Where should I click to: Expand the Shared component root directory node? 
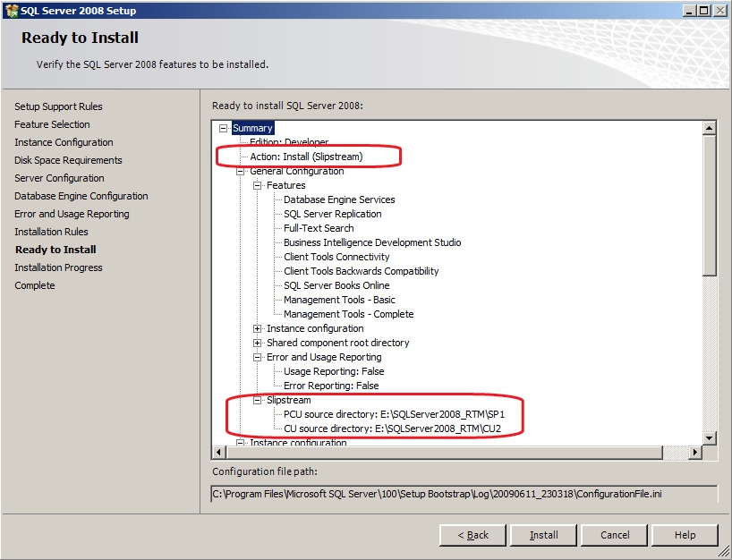click(258, 343)
